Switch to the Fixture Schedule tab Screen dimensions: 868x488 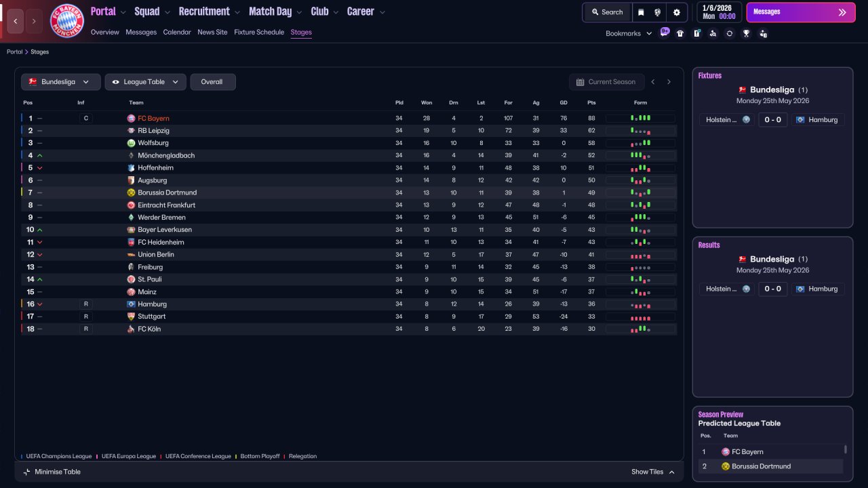[x=259, y=32]
